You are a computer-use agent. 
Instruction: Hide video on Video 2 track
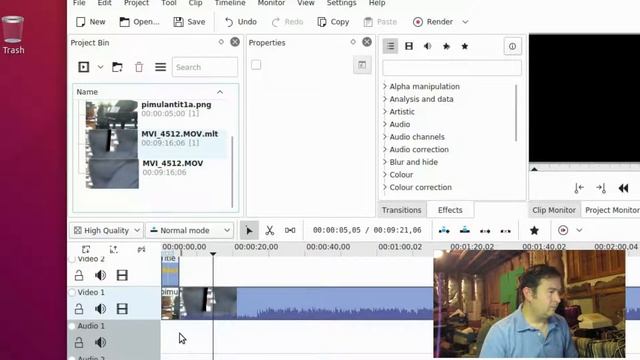(x=122, y=276)
